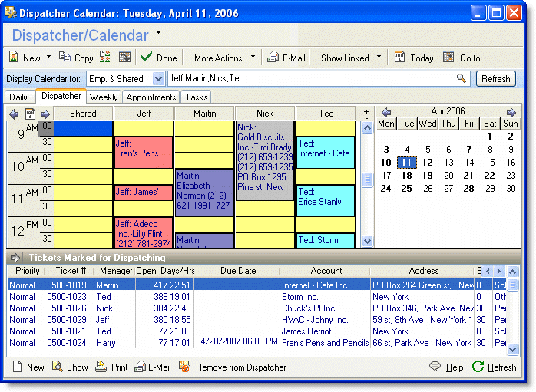536x392 pixels.
Task: Click the magnifier icon in employee field
Action: [462, 78]
